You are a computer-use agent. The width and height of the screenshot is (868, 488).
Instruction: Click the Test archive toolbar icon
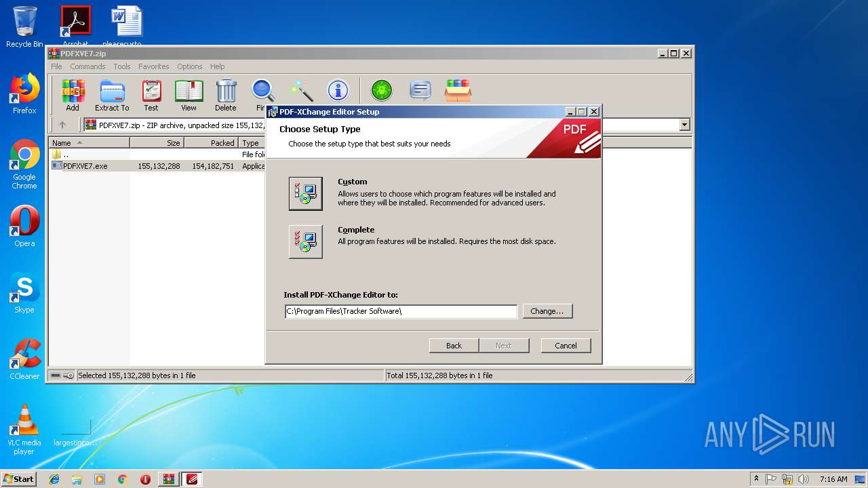point(151,95)
